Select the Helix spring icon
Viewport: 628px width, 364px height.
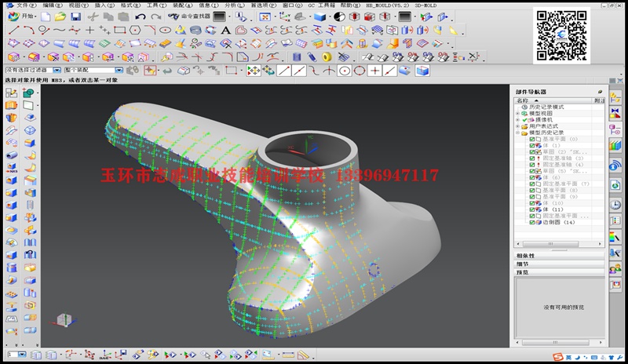coord(195,31)
